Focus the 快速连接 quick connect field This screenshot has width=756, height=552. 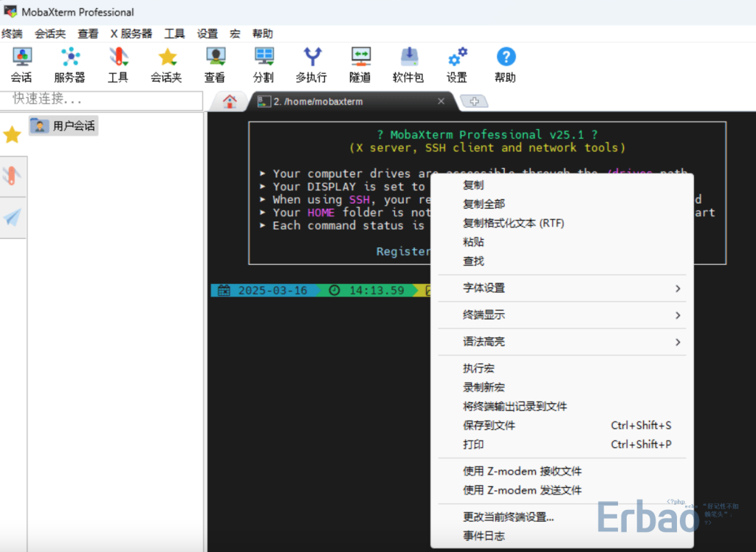pos(101,100)
